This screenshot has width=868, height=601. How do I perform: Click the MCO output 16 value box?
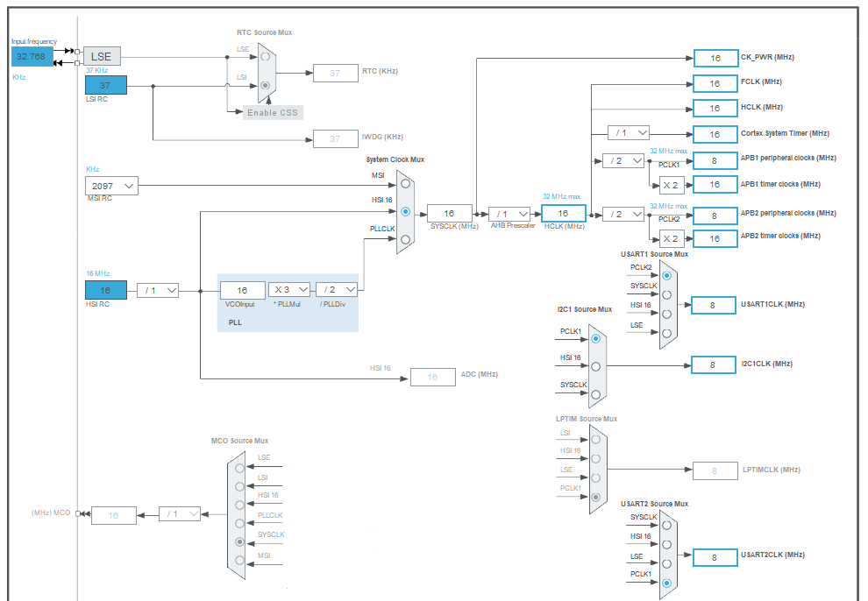114,515
